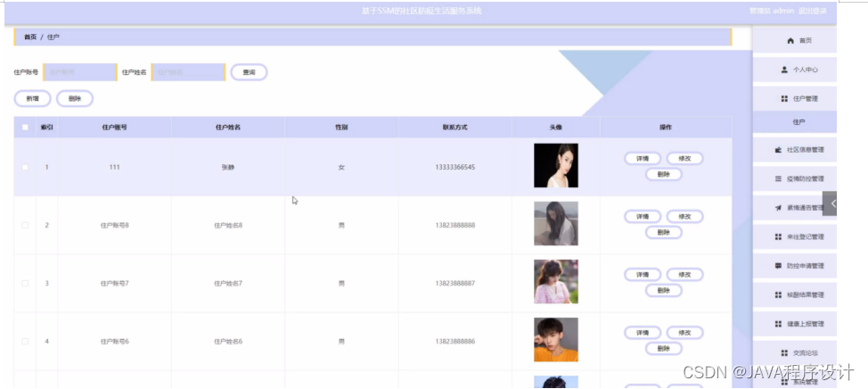Click the 查询 search button
The image size is (868, 389).
(x=250, y=72)
